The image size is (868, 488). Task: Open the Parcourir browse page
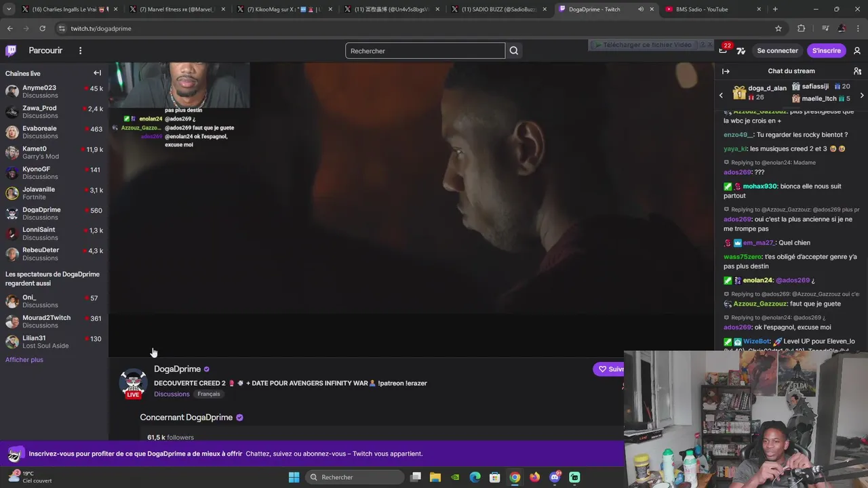pos(45,51)
